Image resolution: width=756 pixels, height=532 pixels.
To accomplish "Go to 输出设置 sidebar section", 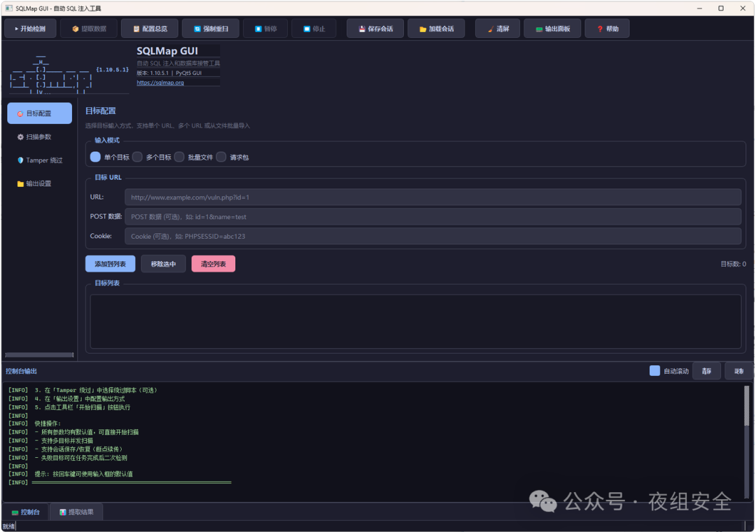I will tap(39, 183).
